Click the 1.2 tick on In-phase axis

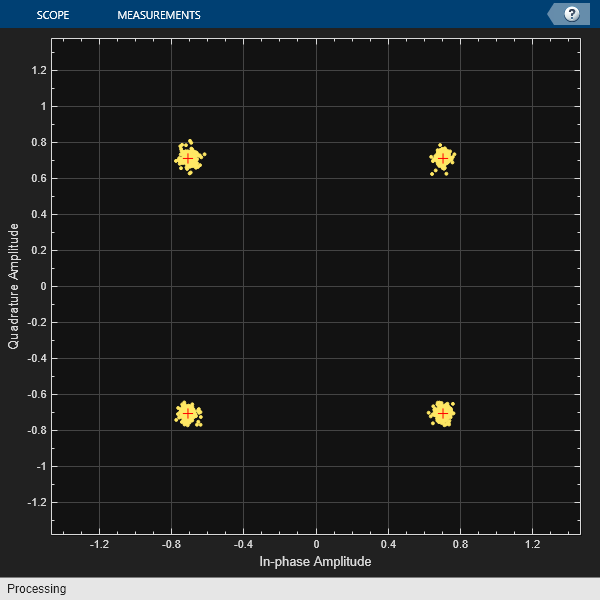point(532,545)
